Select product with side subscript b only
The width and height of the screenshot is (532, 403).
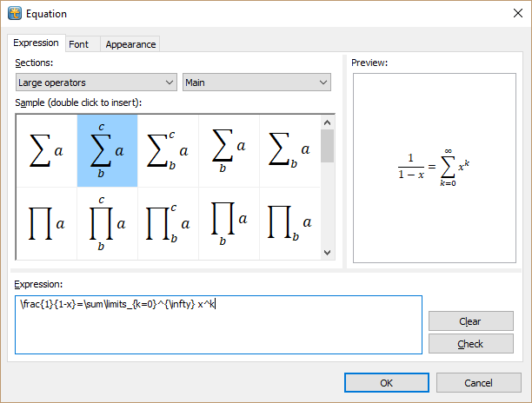(289, 224)
